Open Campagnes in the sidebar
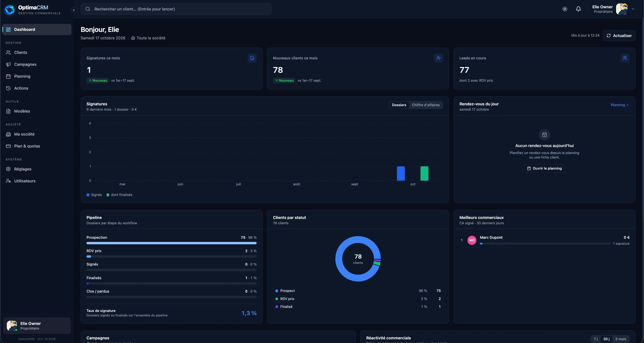The image size is (644, 343). click(x=37, y=64)
